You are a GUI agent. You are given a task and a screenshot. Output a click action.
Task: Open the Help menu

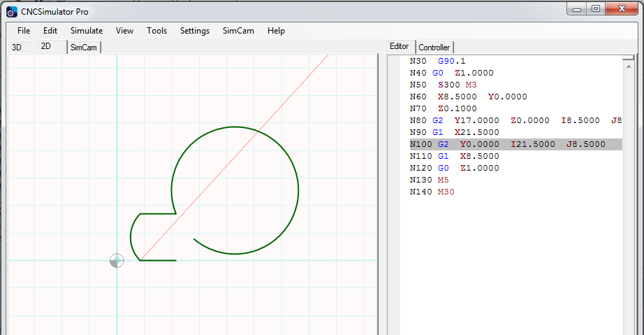pyautogui.click(x=276, y=31)
